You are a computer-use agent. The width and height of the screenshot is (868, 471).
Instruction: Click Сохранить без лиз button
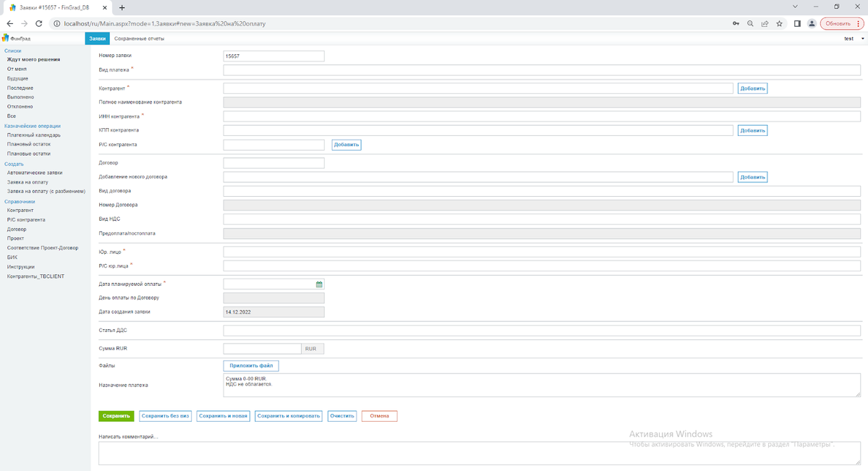(166, 416)
